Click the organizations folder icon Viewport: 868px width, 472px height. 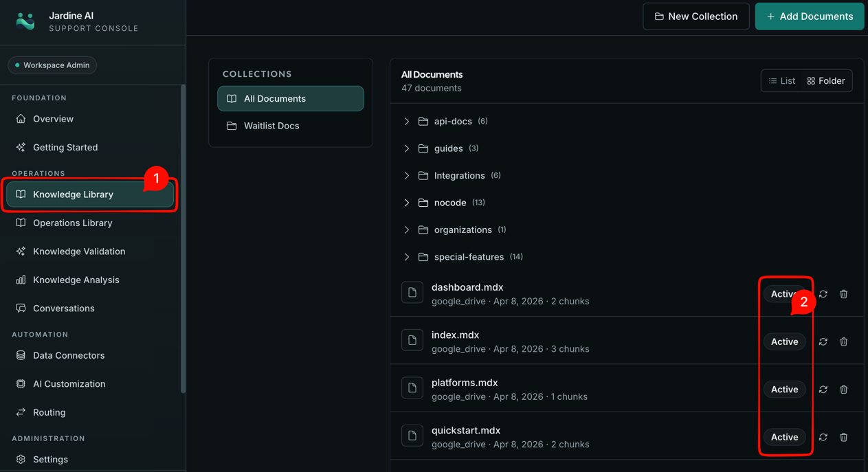coord(423,230)
